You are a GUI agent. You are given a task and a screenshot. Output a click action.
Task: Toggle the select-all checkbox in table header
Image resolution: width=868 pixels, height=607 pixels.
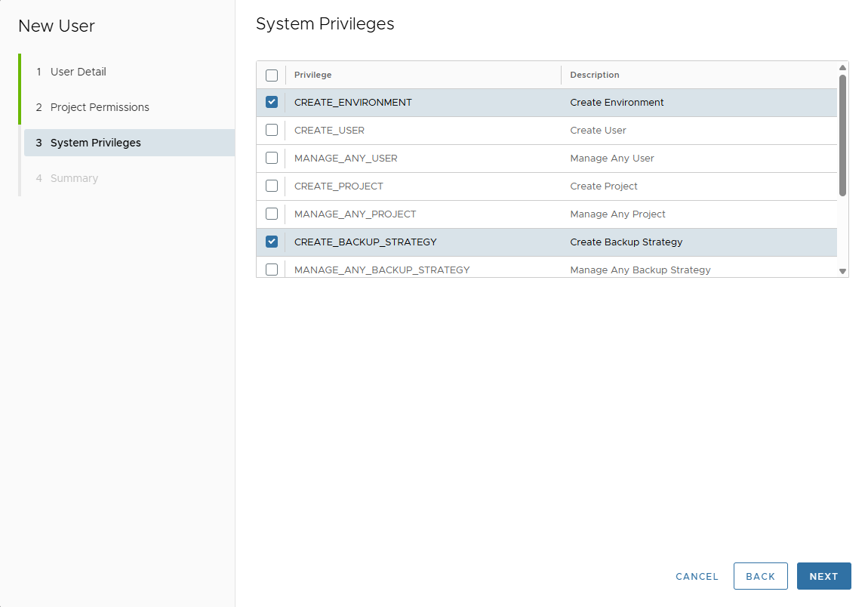pyautogui.click(x=271, y=75)
